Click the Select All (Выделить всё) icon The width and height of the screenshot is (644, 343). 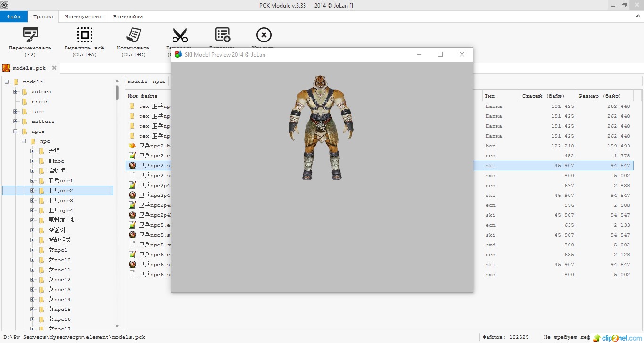[84, 35]
